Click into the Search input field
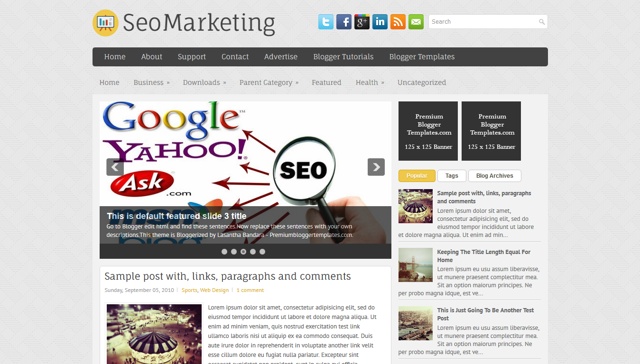 pyautogui.click(x=483, y=22)
